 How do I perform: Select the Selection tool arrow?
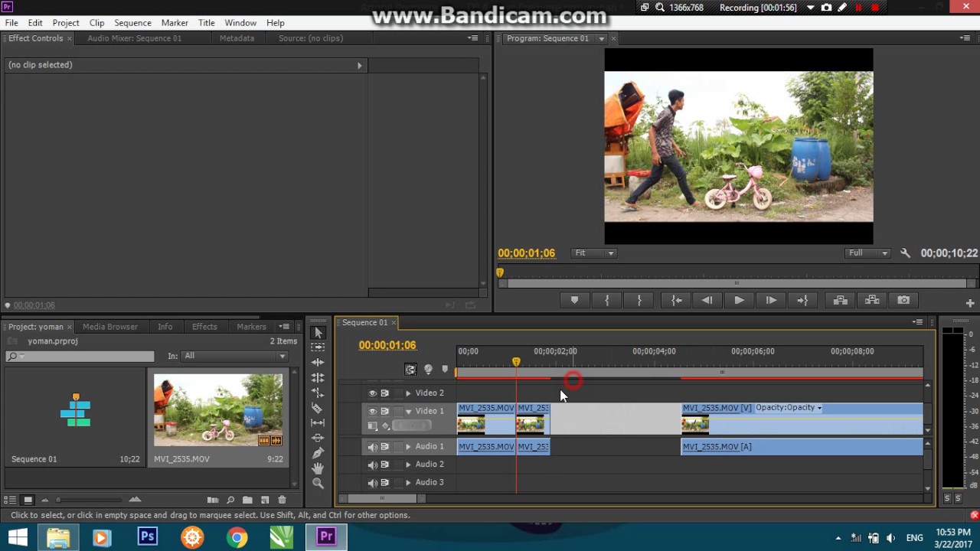318,332
